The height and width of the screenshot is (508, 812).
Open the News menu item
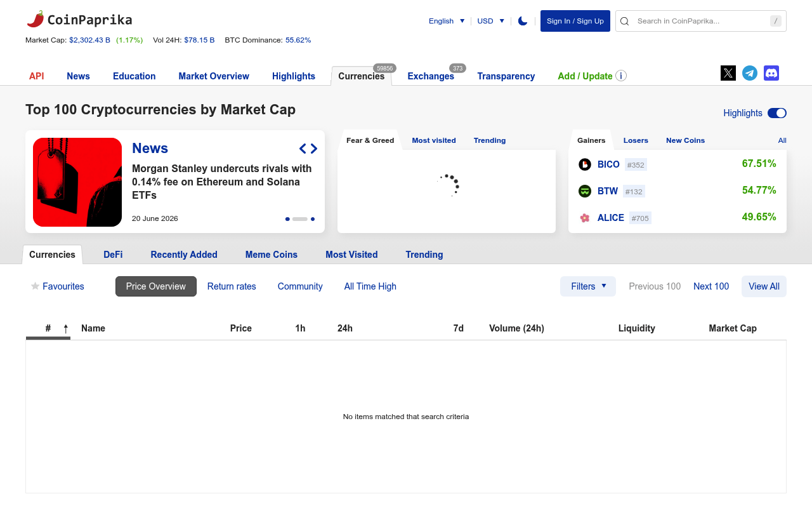tap(78, 76)
